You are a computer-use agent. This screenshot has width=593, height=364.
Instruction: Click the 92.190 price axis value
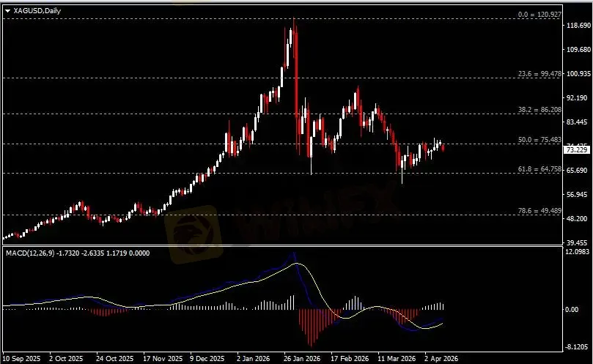pos(578,98)
